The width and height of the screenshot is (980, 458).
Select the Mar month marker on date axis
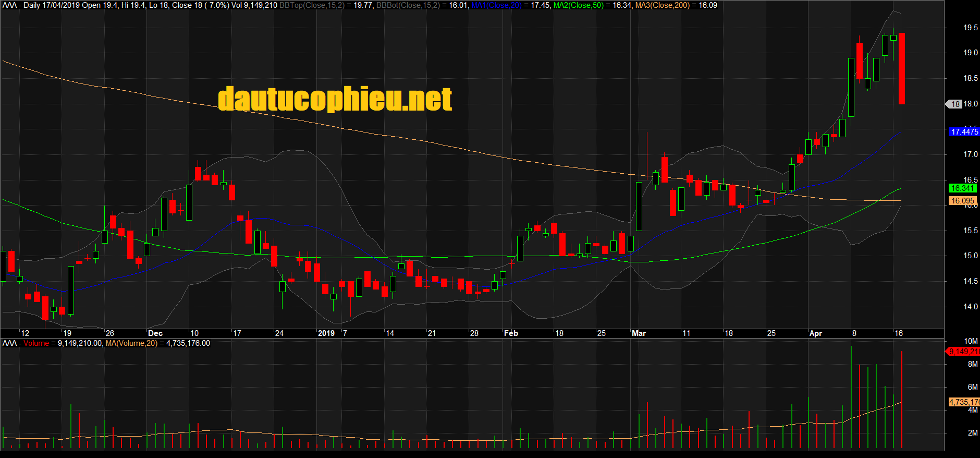click(639, 333)
